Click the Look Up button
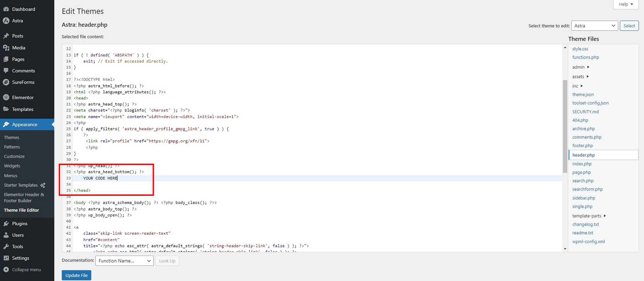Image resolution: width=644 pixels, height=281 pixels. pyautogui.click(x=167, y=261)
